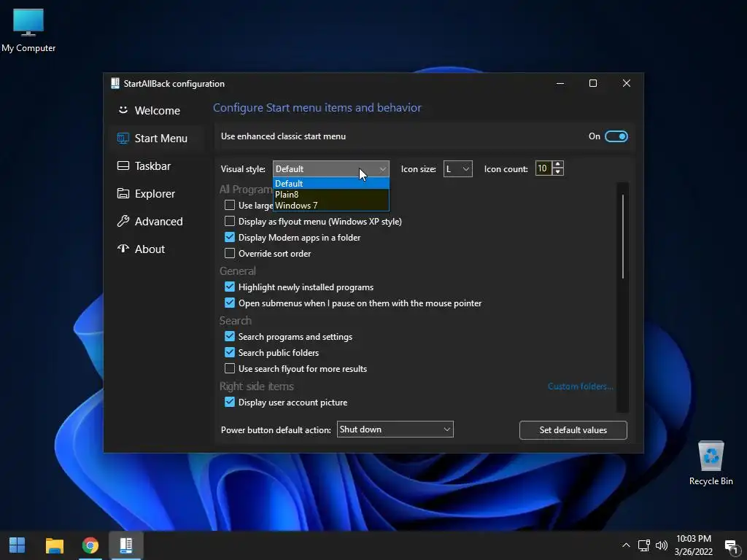Viewport: 747px width, 560px height.
Task: Open the Icon size dropdown
Action: (458, 168)
